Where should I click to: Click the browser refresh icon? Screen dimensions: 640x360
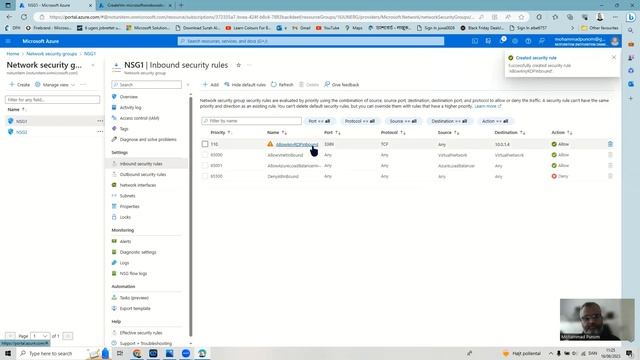coord(24,17)
